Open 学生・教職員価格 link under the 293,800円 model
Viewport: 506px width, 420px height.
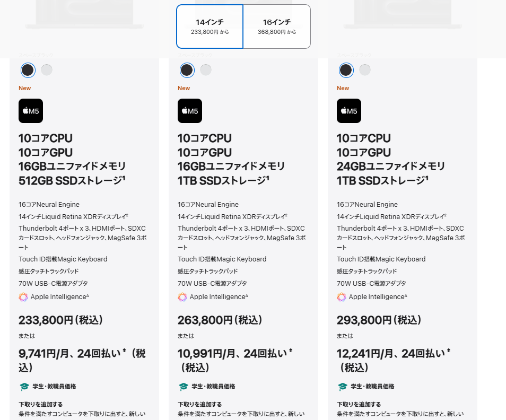coord(372,387)
